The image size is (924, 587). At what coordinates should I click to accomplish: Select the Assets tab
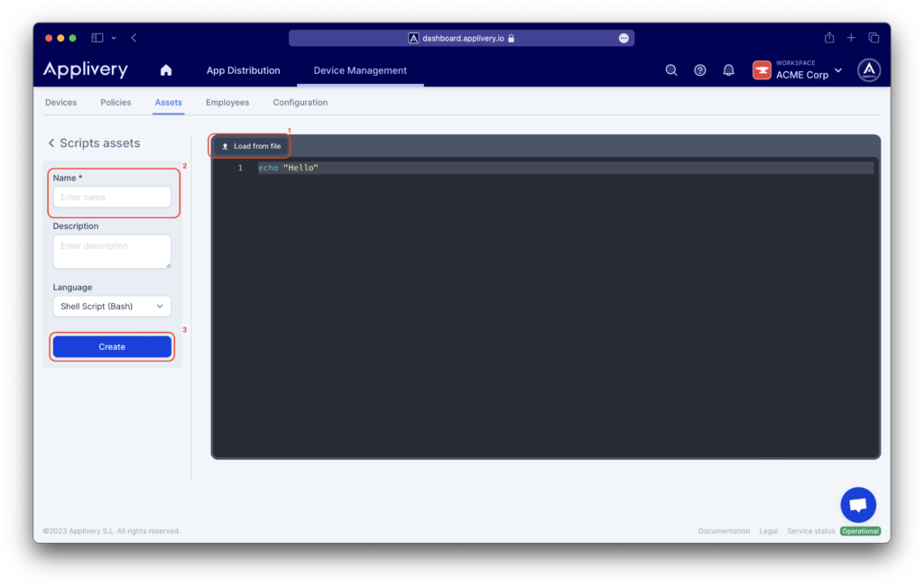coord(169,103)
